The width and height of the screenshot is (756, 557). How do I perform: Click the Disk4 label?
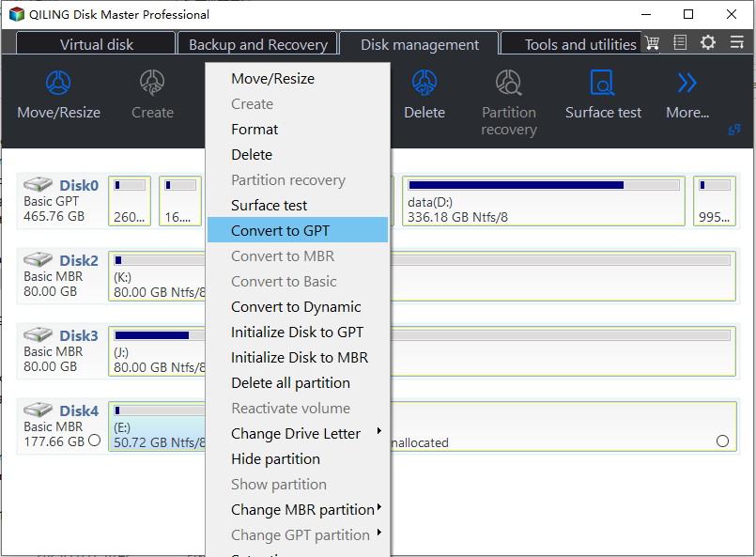(x=79, y=410)
